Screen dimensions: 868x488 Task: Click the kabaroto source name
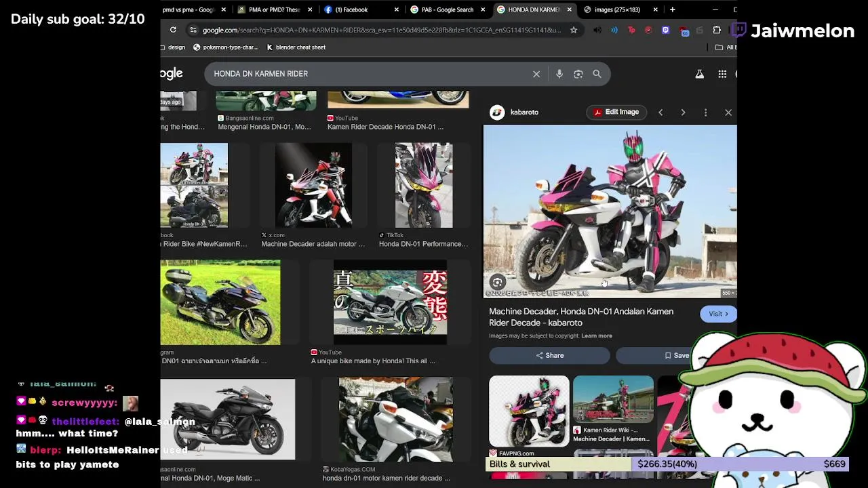(x=524, y=113)
